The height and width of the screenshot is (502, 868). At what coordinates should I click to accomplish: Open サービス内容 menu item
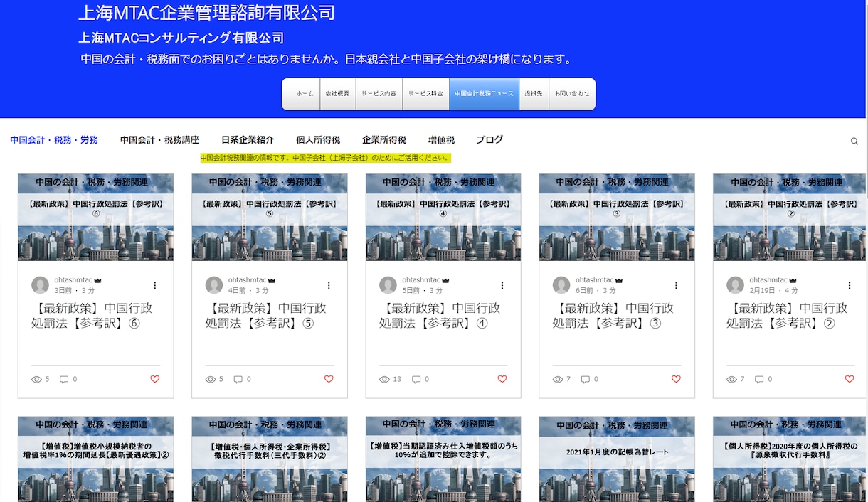379,94
